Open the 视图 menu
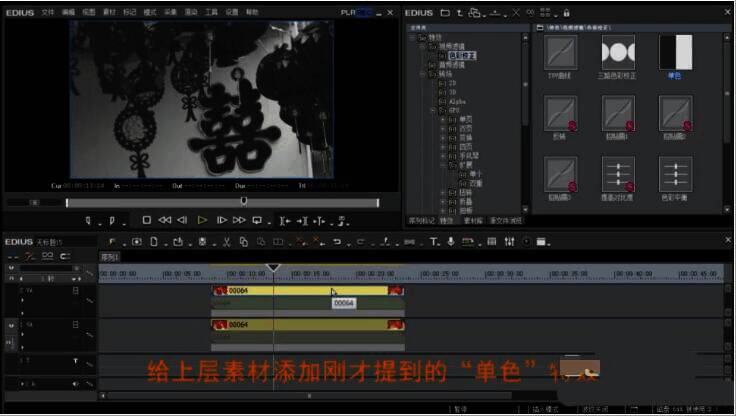This screenshot has width=739, height=417. [x=89, y=12]
